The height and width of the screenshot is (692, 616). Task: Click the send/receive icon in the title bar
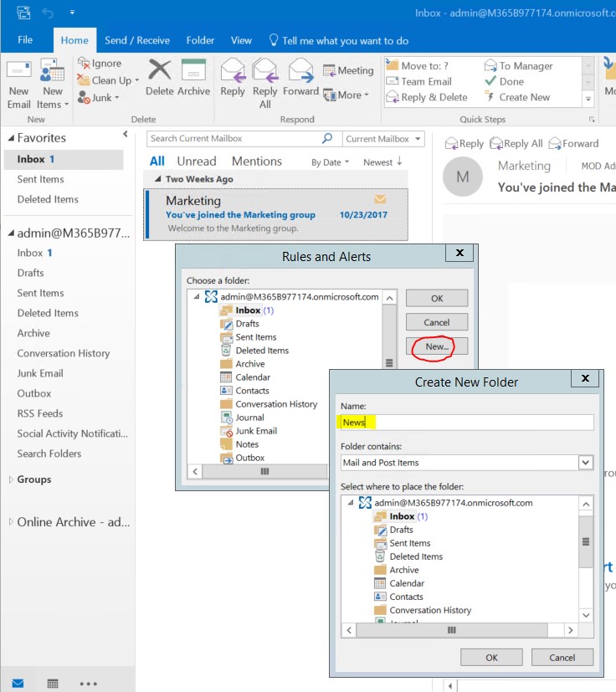click(23, 13)
